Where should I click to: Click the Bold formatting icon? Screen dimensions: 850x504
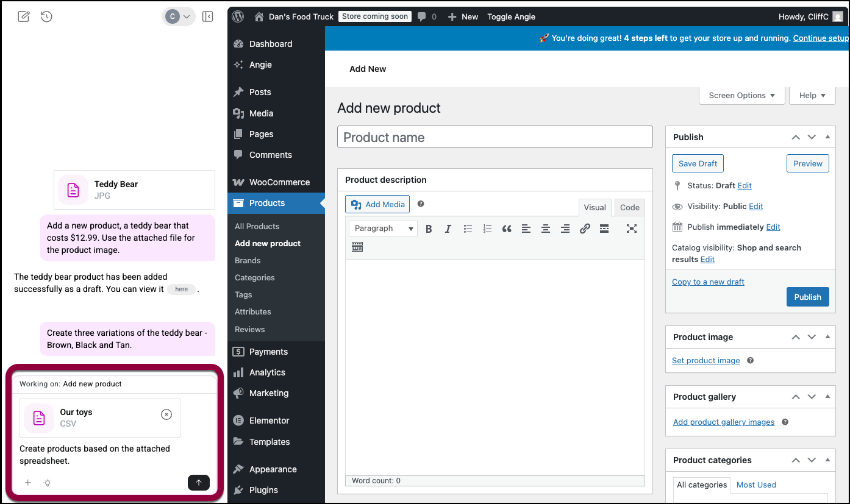pos(429,229)
